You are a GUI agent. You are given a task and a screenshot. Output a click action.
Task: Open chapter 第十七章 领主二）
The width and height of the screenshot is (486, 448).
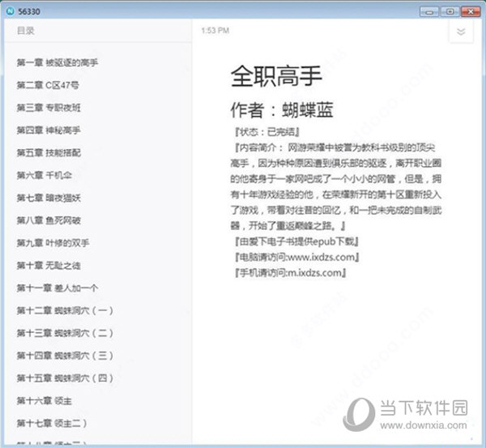[52, 423]
